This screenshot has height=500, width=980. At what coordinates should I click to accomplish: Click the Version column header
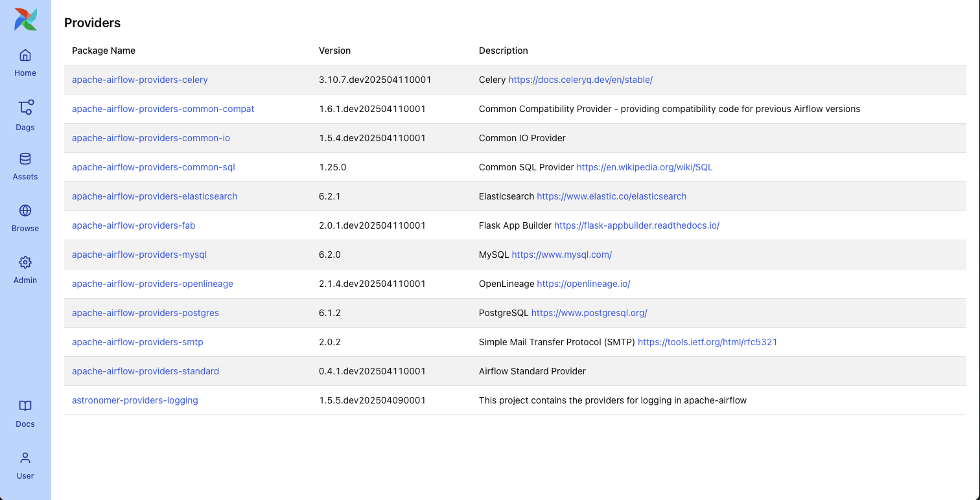(x=334, y=51)
